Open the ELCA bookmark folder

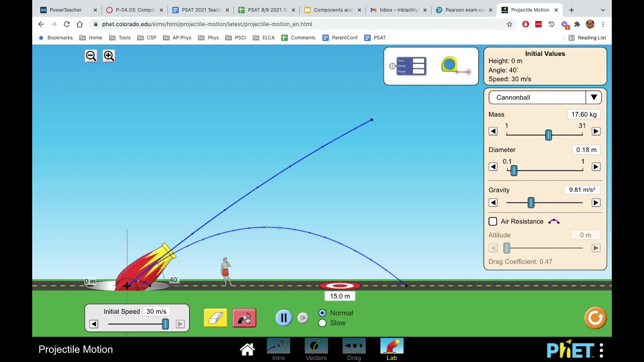(x=264, y=38)
